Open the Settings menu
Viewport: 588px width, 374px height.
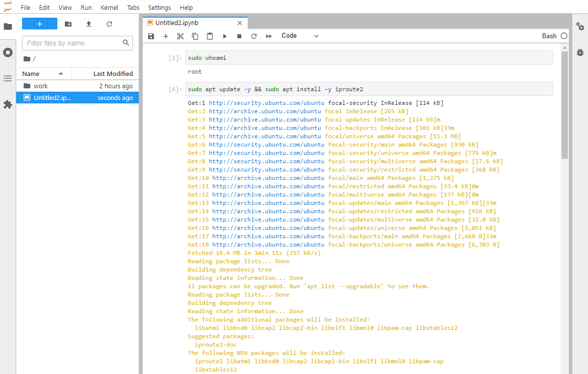pos(159,7)
